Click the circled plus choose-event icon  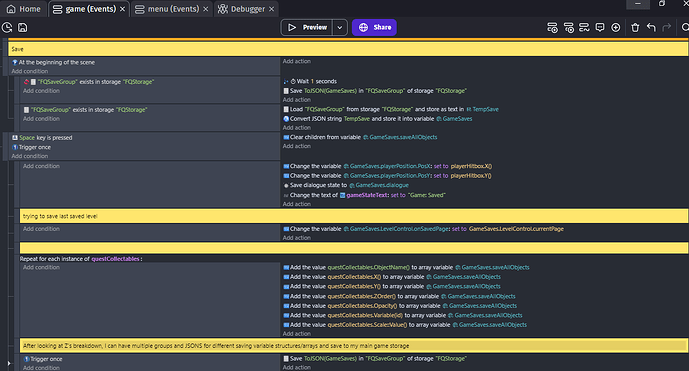616,28
